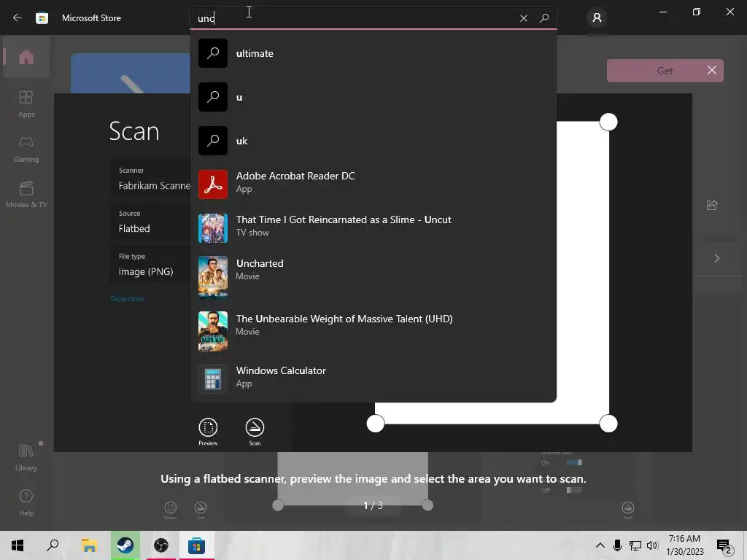Screen dimensions: 747x560
Task: Open Steam from the taskbar
Action: point(125,545)
